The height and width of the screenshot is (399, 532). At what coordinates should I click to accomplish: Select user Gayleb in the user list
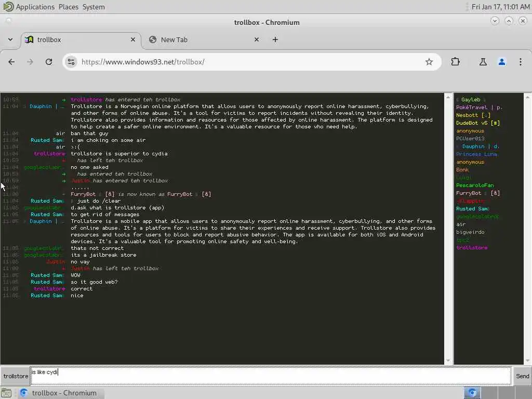[x=471, y=99]
